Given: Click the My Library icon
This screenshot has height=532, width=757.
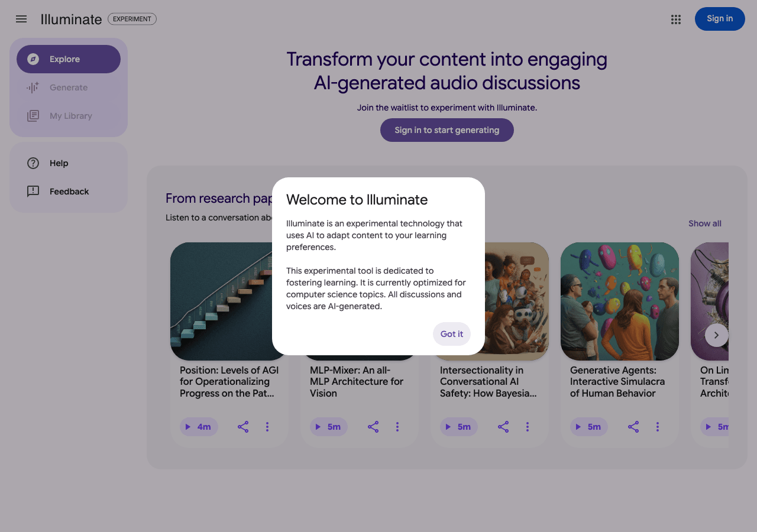Looking at the screenshot, I should (33, 116).
